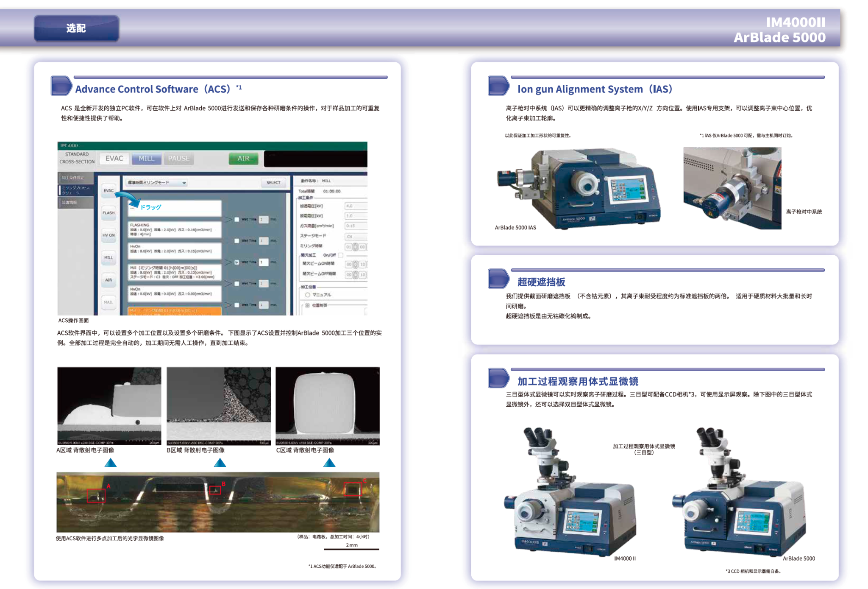
Task: Click the empty ドラッグ drop box
Action: pos(175,208)
